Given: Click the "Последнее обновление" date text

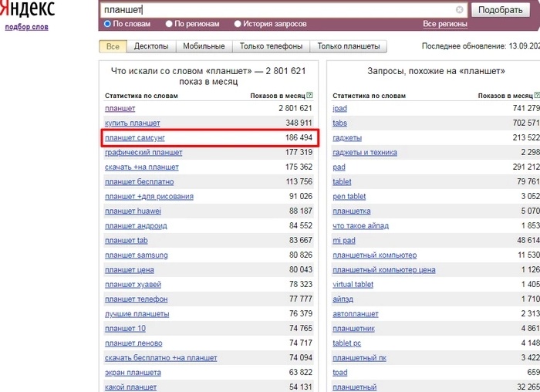Looking at the screenshot, I should pos(481,46).
